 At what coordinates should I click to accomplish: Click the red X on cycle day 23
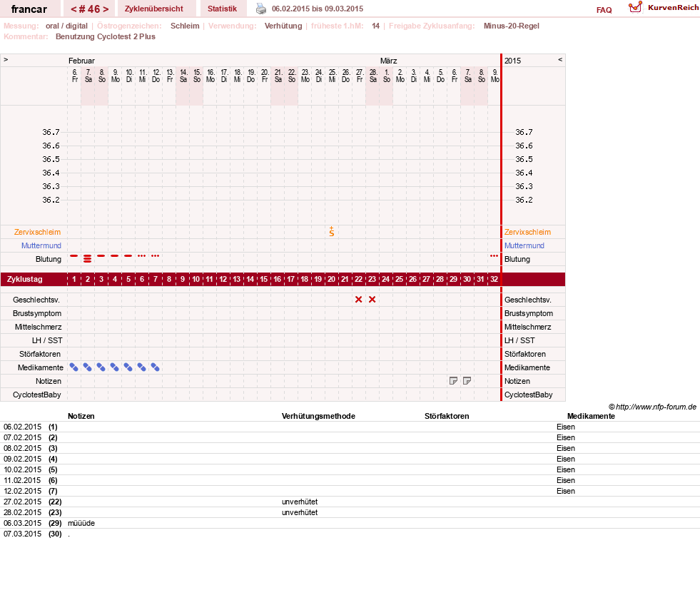pyautogui.click(x=372, y=300)
